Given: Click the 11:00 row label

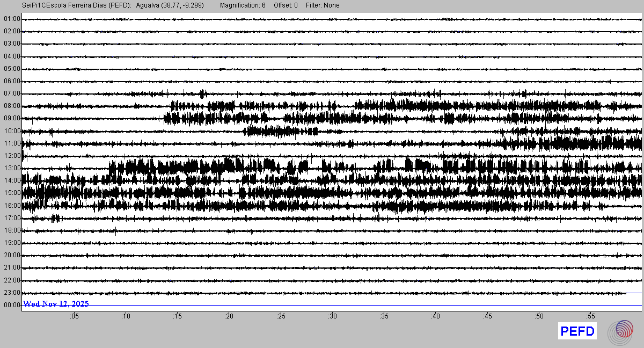Looking at the screenshot, I should point(12,143).
